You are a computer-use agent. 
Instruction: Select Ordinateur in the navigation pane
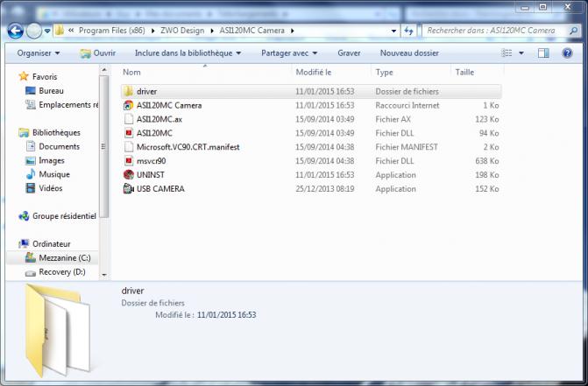point(52,243)
